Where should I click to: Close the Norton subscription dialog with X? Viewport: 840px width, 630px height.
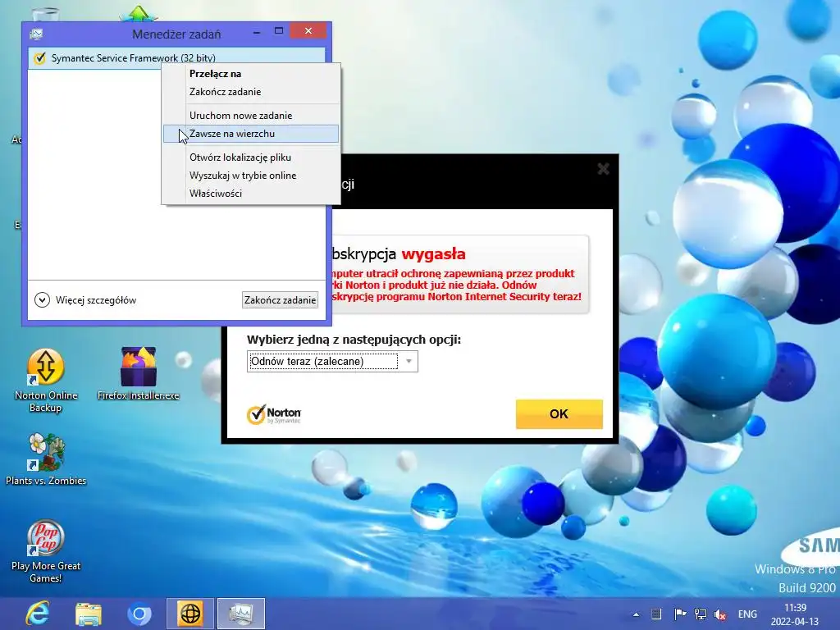coord(603,169)
